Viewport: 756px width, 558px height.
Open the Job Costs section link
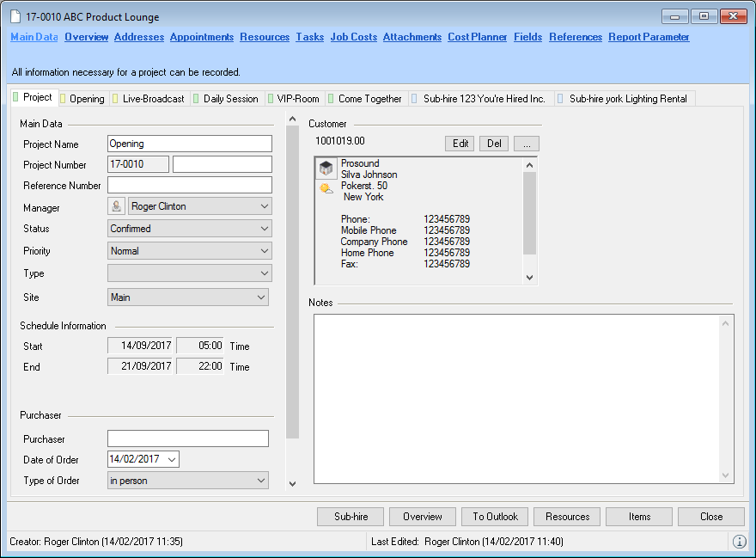353,37
